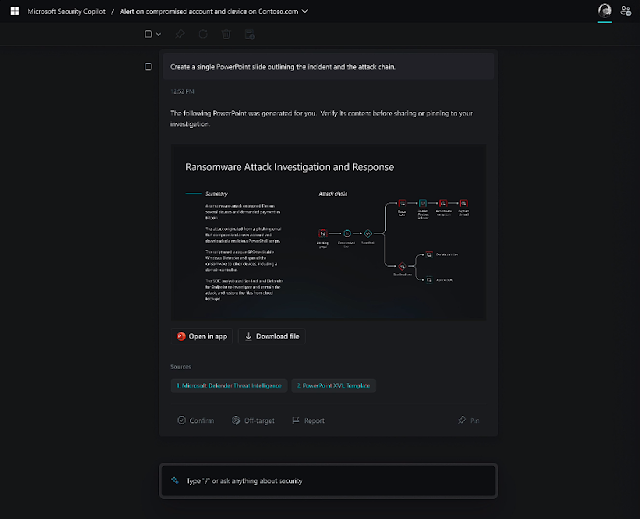640x519 pixels.
Task: Open Microsoft Defender Threat Intelligence source
Action: click(229, 385)
